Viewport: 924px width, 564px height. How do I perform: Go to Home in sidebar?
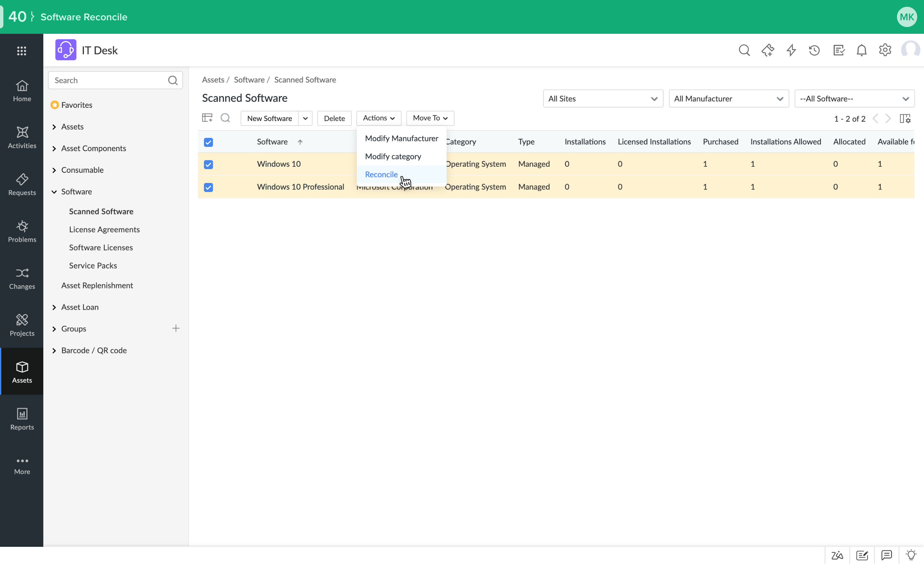point(22,91)
